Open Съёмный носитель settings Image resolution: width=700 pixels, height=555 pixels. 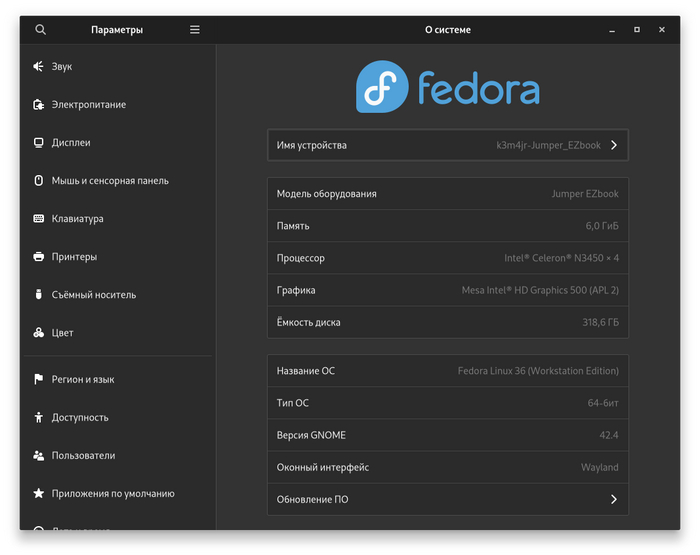[94, 295]
